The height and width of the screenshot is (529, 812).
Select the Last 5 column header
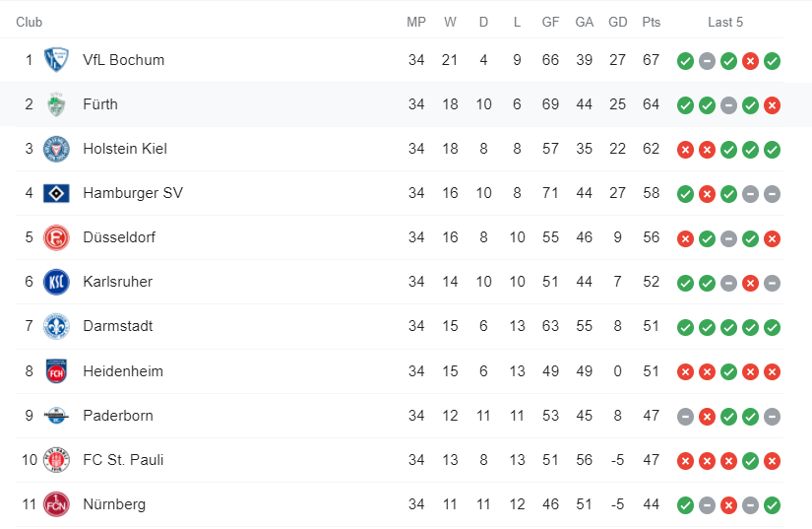pyautogui.click(x=725, y=23)
